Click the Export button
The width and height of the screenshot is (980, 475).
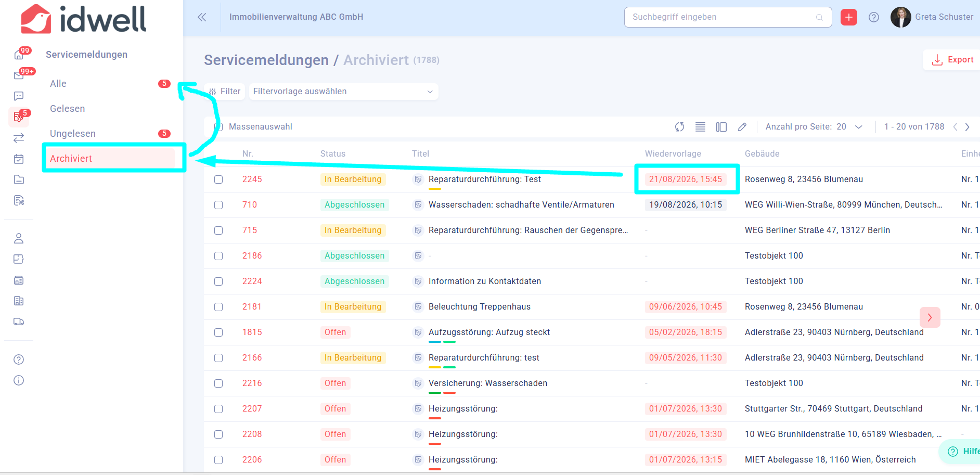[x=952, y=60]
